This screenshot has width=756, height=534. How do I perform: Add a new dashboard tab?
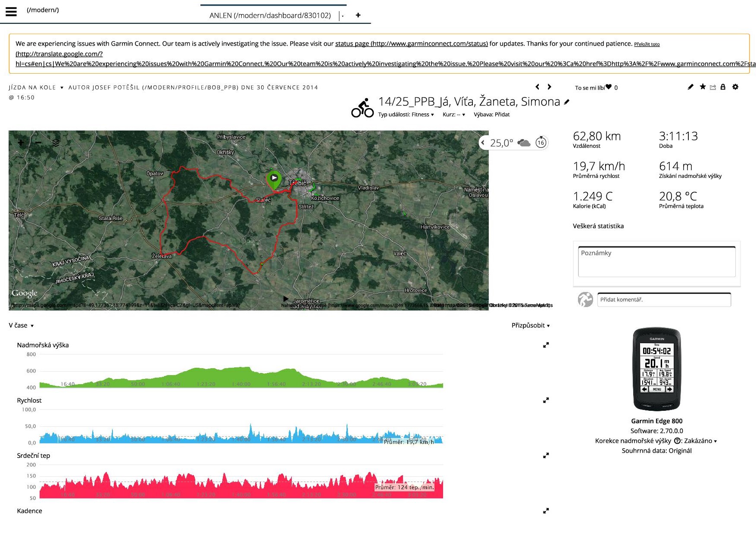[x=358, y=15]
